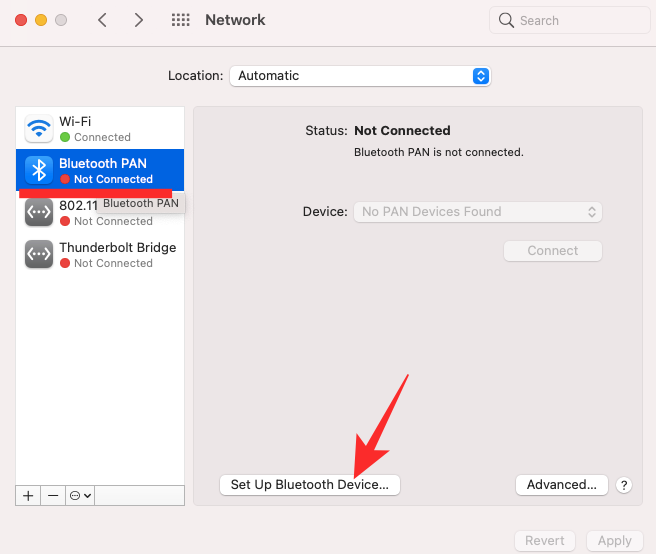Open the help question mark button
The image size is (656, 554).
pos(624,485)
